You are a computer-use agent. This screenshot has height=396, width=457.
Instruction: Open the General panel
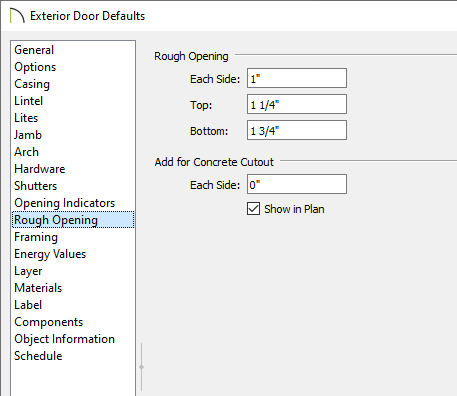click(34, 50)
